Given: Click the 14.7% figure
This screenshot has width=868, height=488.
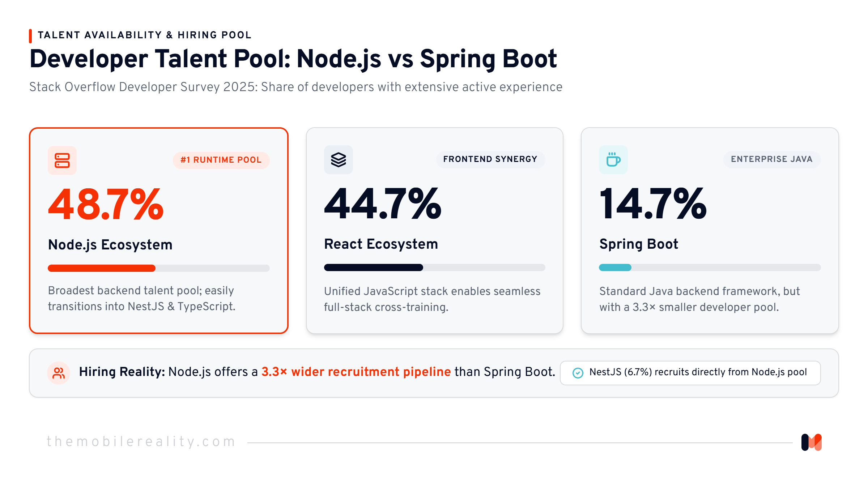Looking at the screenshot, I should tap(653, 204).
